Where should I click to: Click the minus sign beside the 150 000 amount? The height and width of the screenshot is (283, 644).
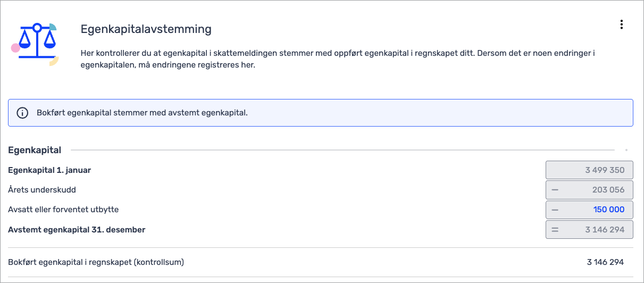pyautogui.click(x=555, y=210)
